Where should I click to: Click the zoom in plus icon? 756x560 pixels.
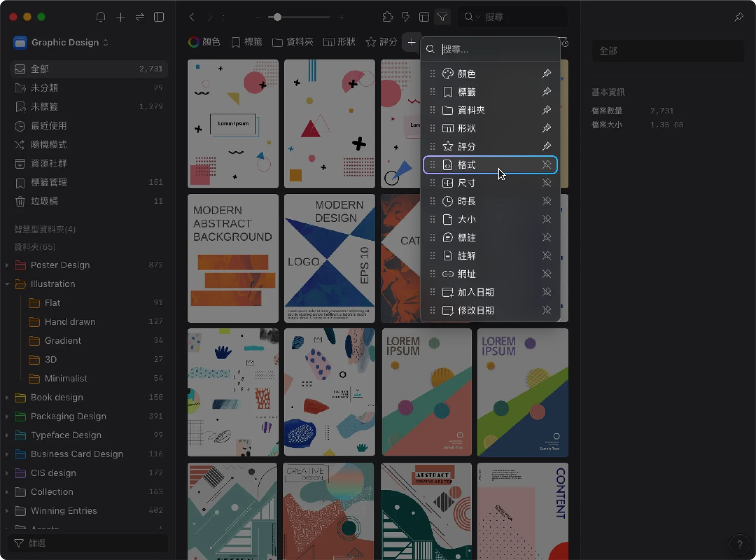342,17
